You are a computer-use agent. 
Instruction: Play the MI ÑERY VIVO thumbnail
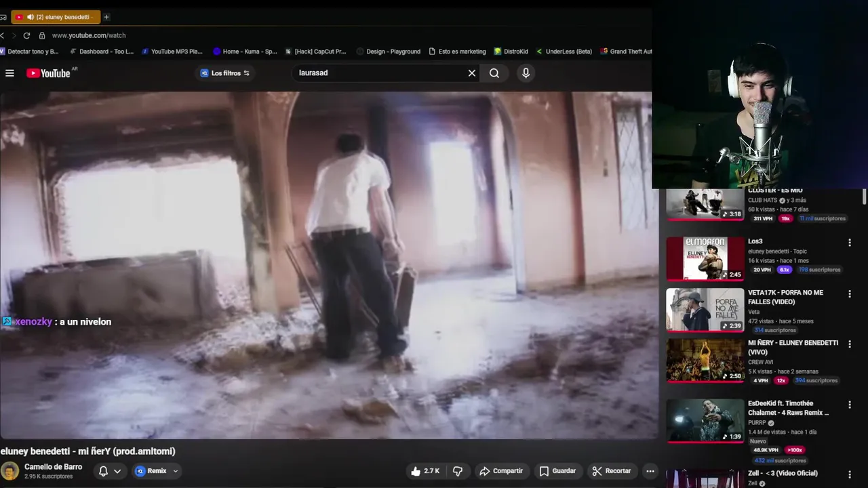pyautogui.click(x=705, y=361)
